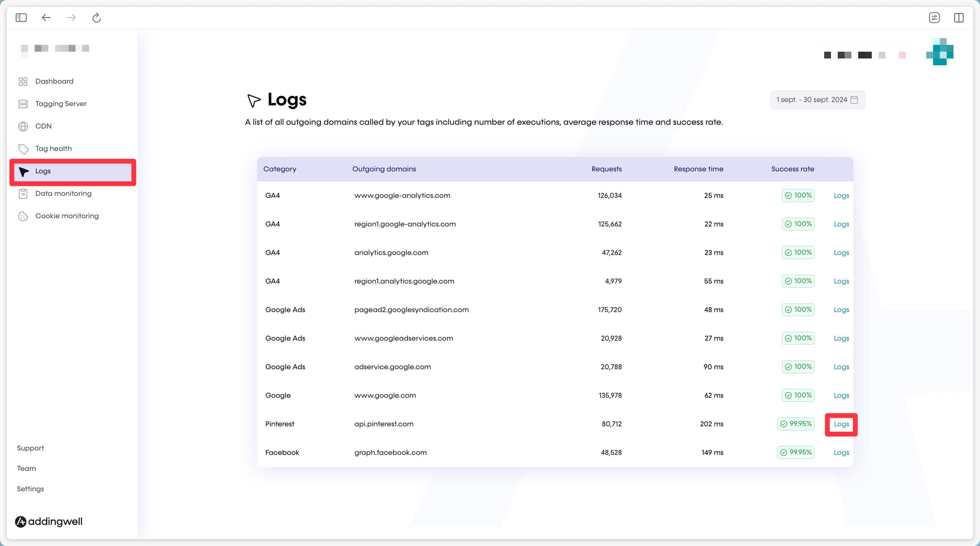Navigate to CDN section
The width and height of the screenshot is (980, 546).
[43, 126]
